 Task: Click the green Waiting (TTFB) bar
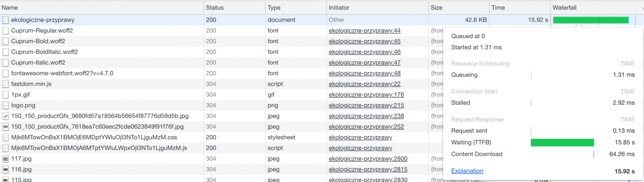(562, 142)
